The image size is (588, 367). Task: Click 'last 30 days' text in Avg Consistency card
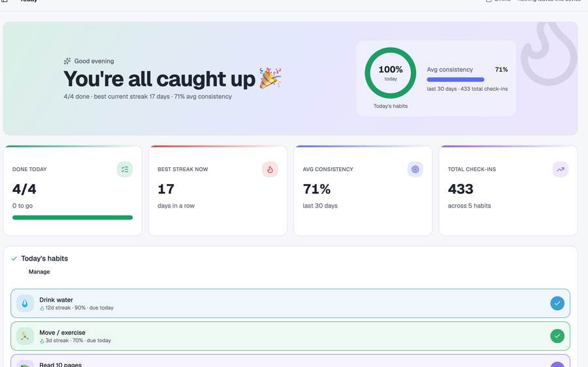tap(320, 206)
